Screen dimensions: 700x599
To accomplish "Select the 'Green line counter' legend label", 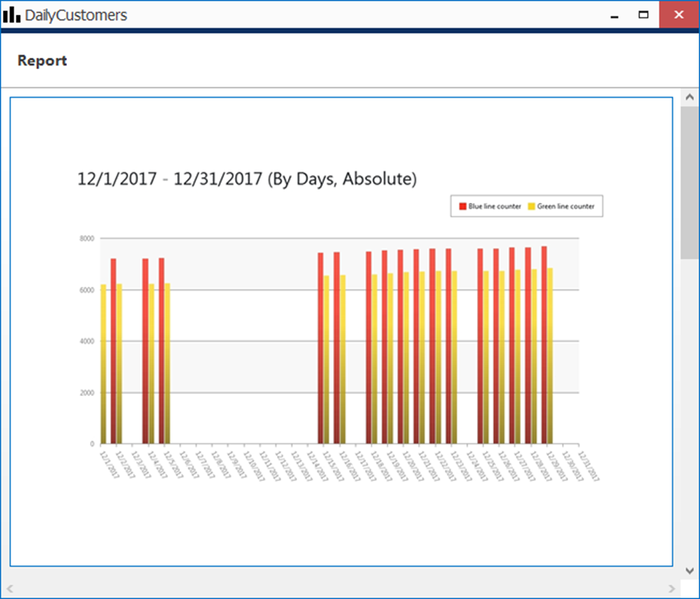I will 565,206.
